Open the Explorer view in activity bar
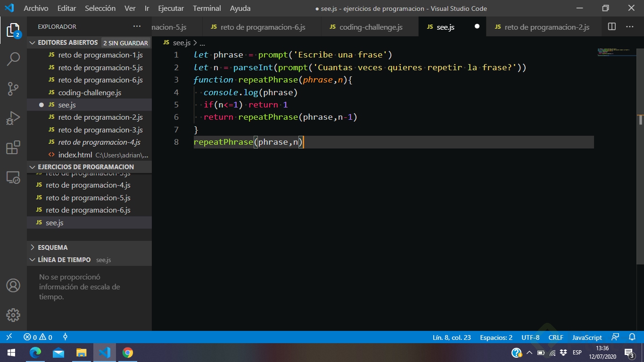Viewport: 644px width, 362px height. tap(13, 30)
